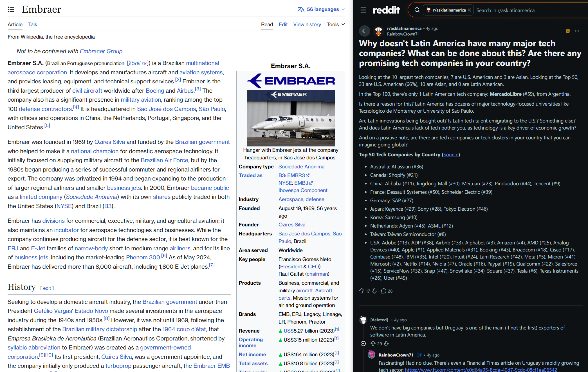Collapse the deleted user's comment thread
This screenshot has width=588, height=372.
(x=363, y=344)
